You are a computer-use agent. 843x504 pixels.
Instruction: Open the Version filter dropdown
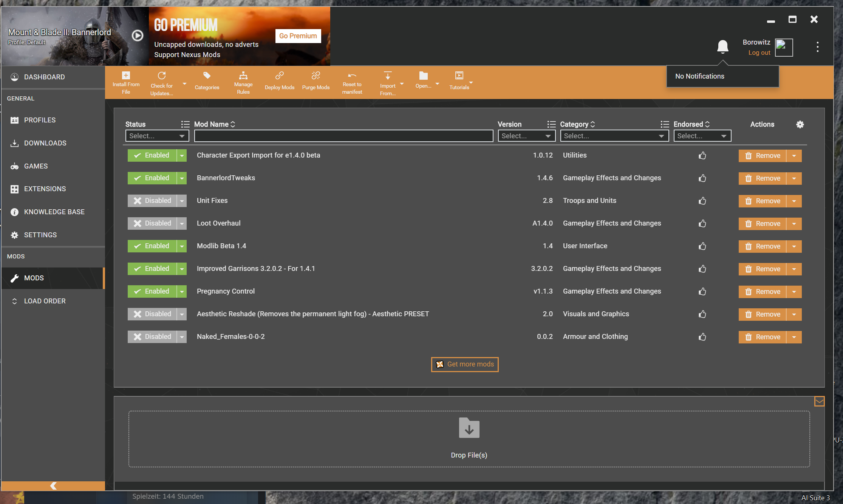(527, 136)
